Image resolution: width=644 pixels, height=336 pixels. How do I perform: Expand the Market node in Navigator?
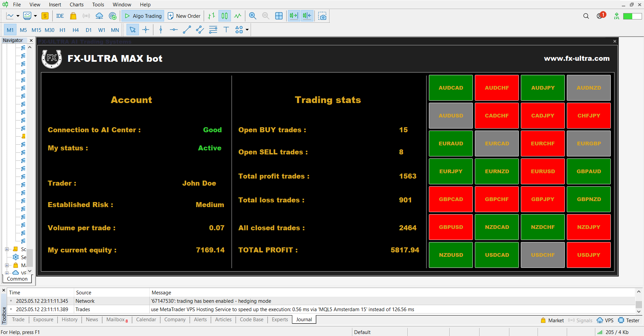coord(7,265)
